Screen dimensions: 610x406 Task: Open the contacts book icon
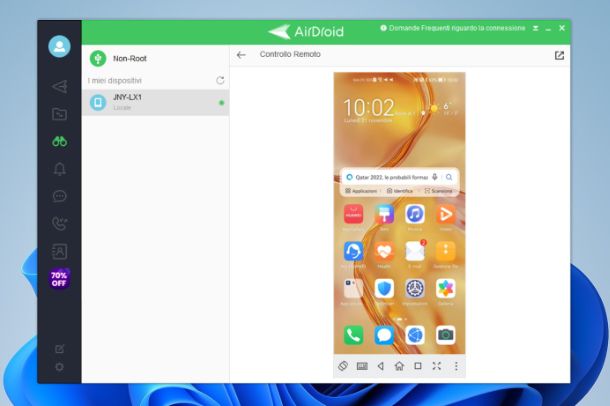pyautogui.click(x=60, y=252)
